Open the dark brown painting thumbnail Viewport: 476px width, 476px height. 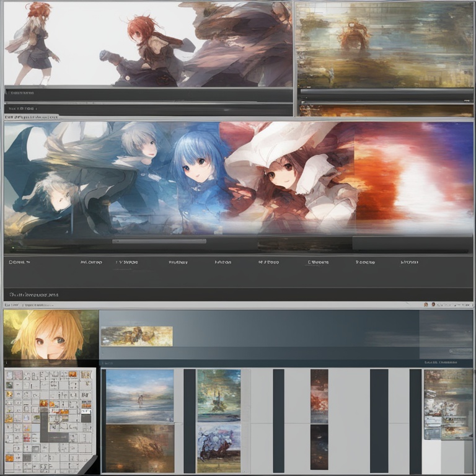pos(139,448)
